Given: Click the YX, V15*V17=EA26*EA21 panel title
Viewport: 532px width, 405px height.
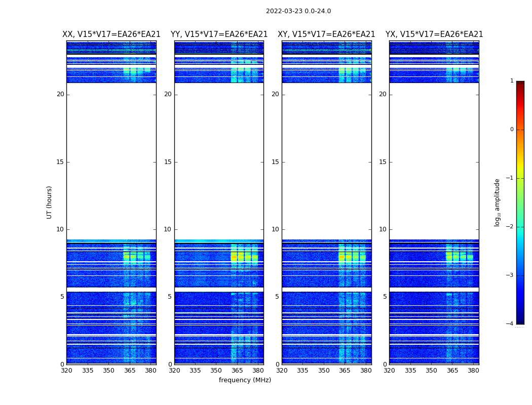Looking at the screenshot, I should (434, 34).
